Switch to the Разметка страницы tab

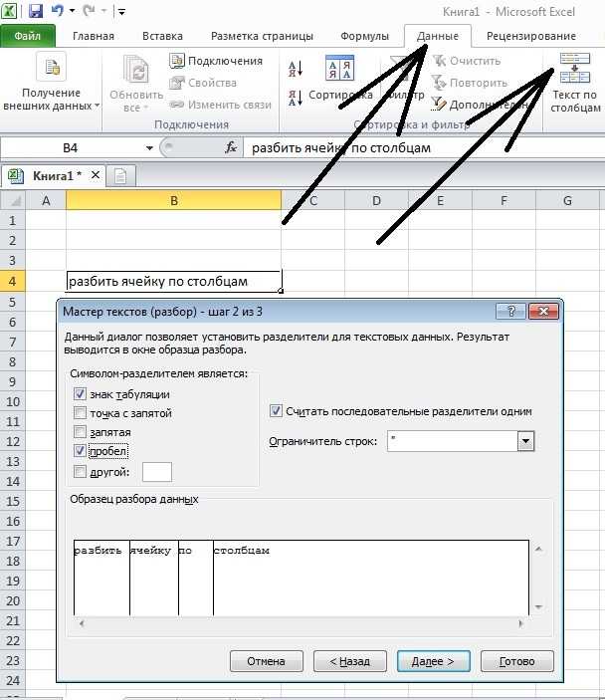262,36
